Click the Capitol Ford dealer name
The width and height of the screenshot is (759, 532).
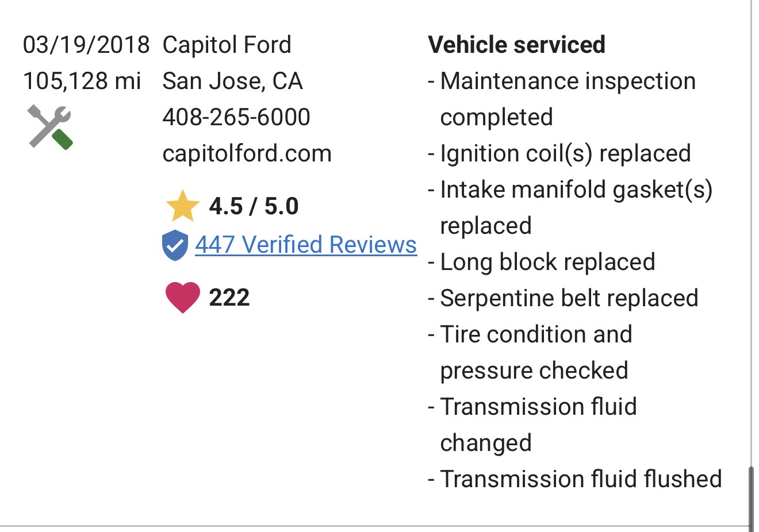point(227,45)
